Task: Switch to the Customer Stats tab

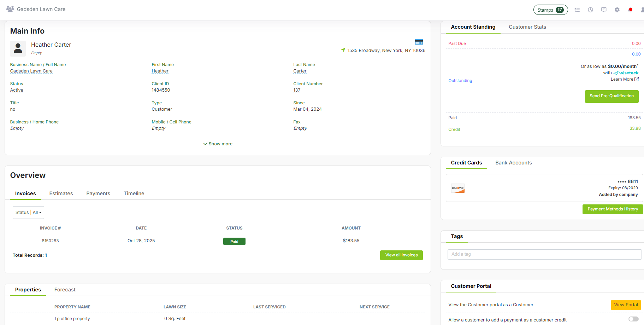Action: point(527,27)
